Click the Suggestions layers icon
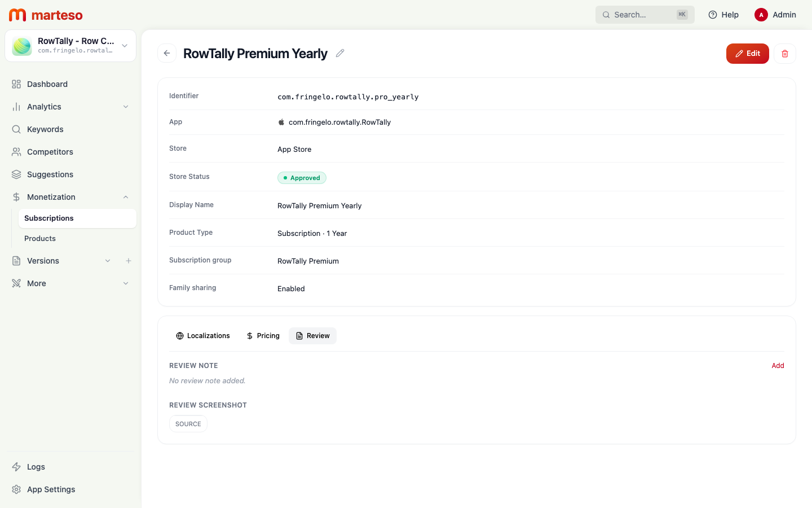The image size is (812, 508). [16, 174]
